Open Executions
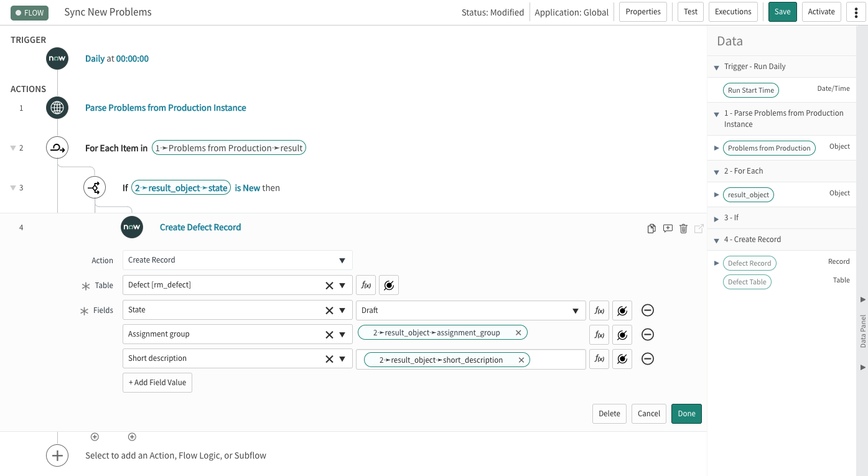The image size is (868, 476). click(x=733, y=12)
